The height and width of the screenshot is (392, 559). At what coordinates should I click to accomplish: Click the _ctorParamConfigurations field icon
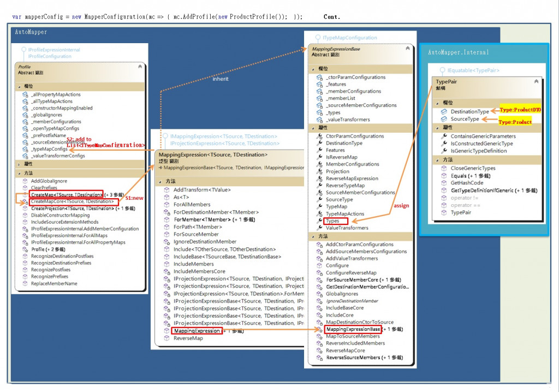pyautogui.click(x=319, y=78)
